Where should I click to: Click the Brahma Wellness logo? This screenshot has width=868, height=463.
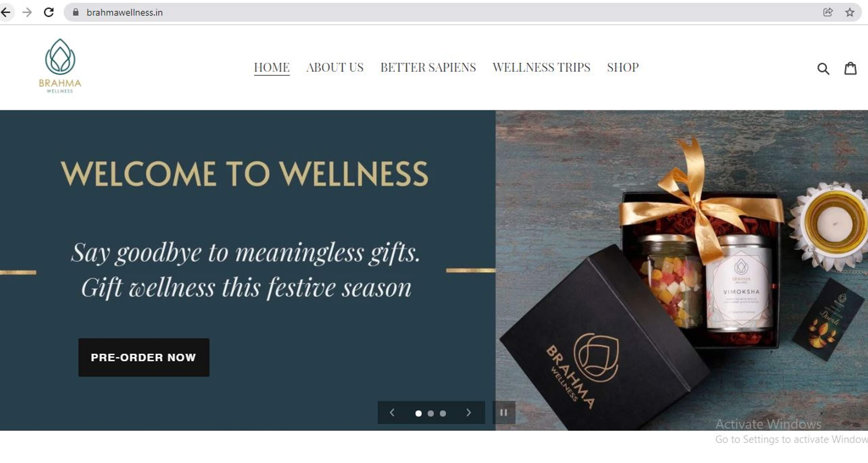(x=60, y=66)
